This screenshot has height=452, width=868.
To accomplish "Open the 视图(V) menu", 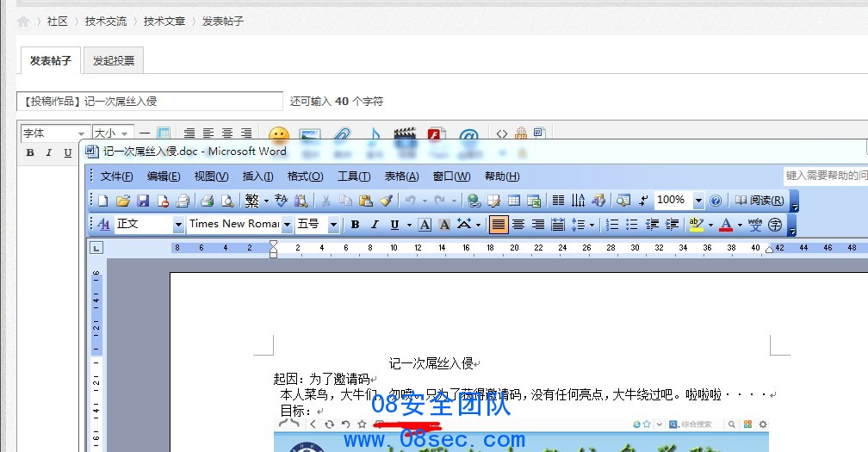I will (x=212, y=176).
